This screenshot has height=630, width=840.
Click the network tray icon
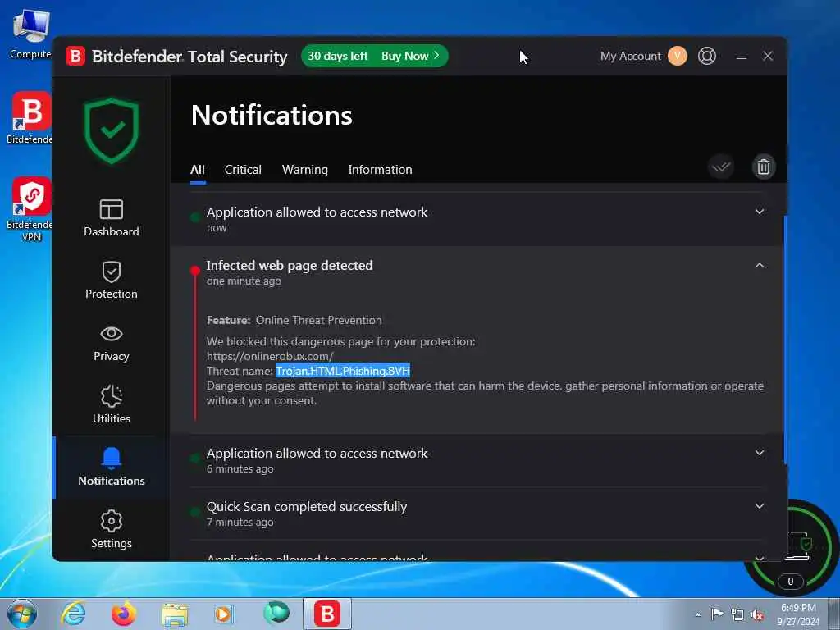(x=737, y=614)
